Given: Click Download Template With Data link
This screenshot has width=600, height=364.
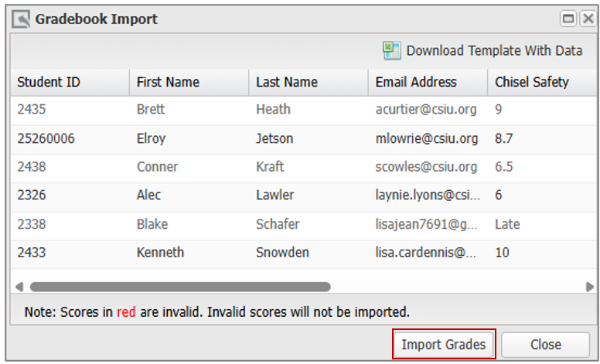Looking at the screenshot, I should 494,50.
